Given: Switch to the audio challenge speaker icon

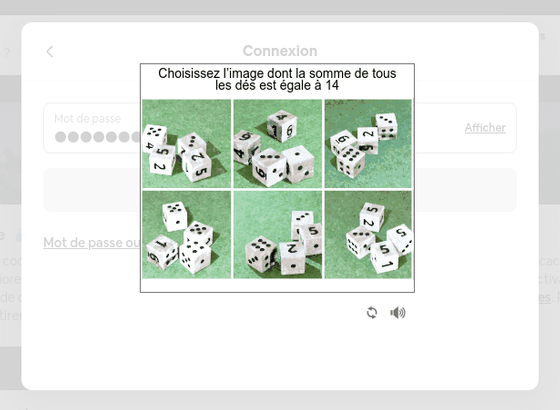Looking at the screenshot, I should click(398, 312).
